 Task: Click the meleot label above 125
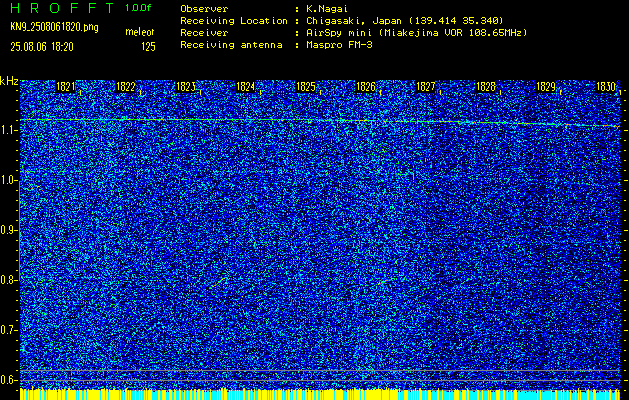(x=140, y=32)
